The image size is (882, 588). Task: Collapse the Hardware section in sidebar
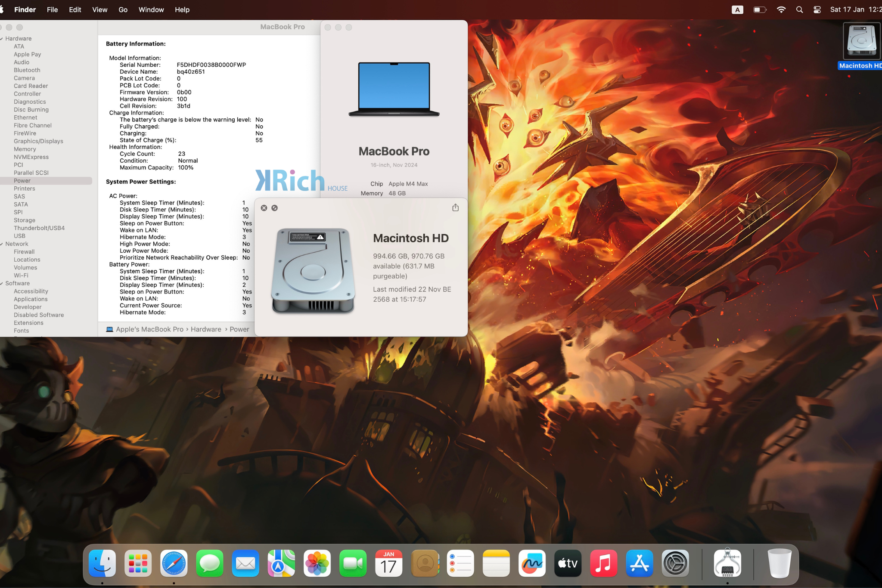[x=2, y=39]
